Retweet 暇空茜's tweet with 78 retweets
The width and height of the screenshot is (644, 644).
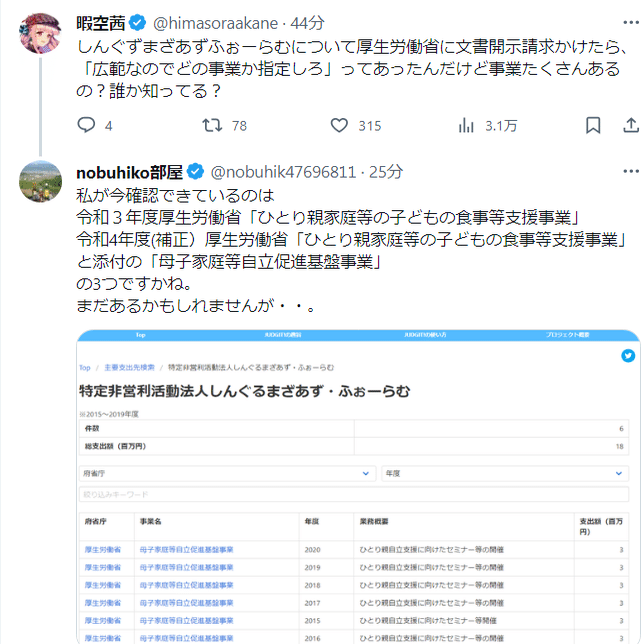coord(212,125)
